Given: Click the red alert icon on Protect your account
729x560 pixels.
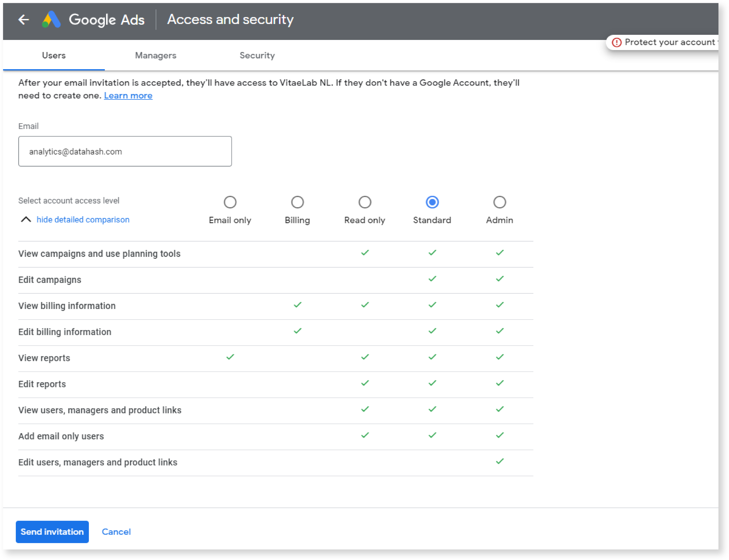Looking at the screenshot, I should tap(616, 42).
